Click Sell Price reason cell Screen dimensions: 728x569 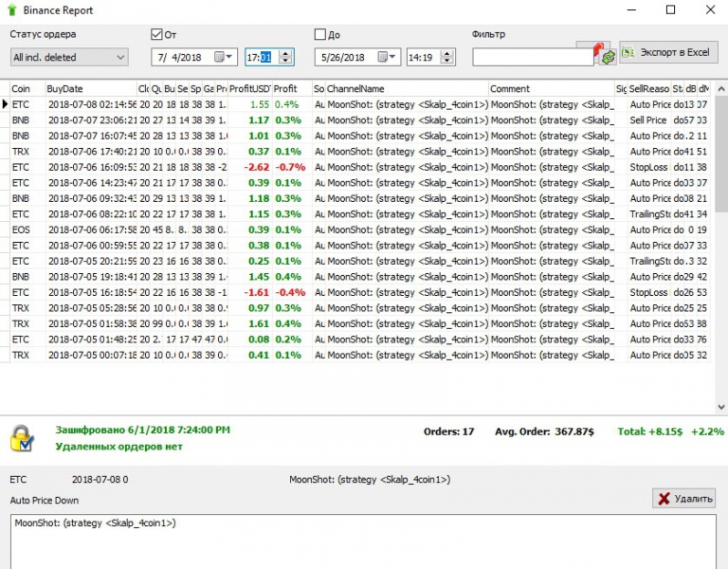pos(648,119)
